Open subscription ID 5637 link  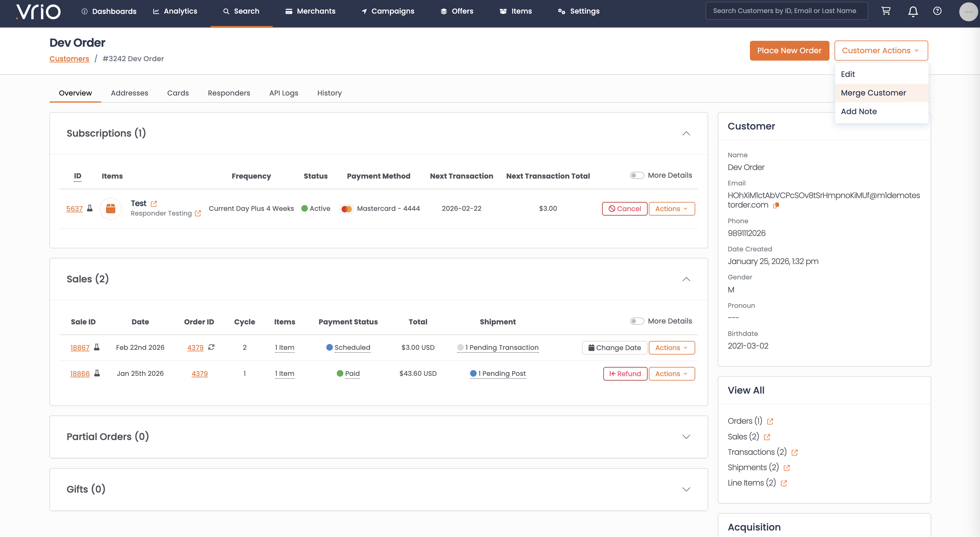74,208
